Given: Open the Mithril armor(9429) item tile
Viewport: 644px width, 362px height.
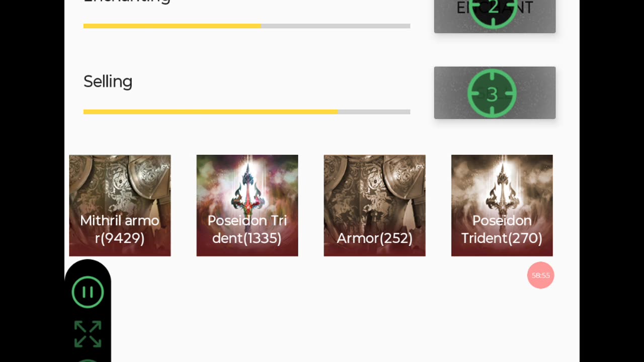Looking at the screenshot, I should point(120,206).
